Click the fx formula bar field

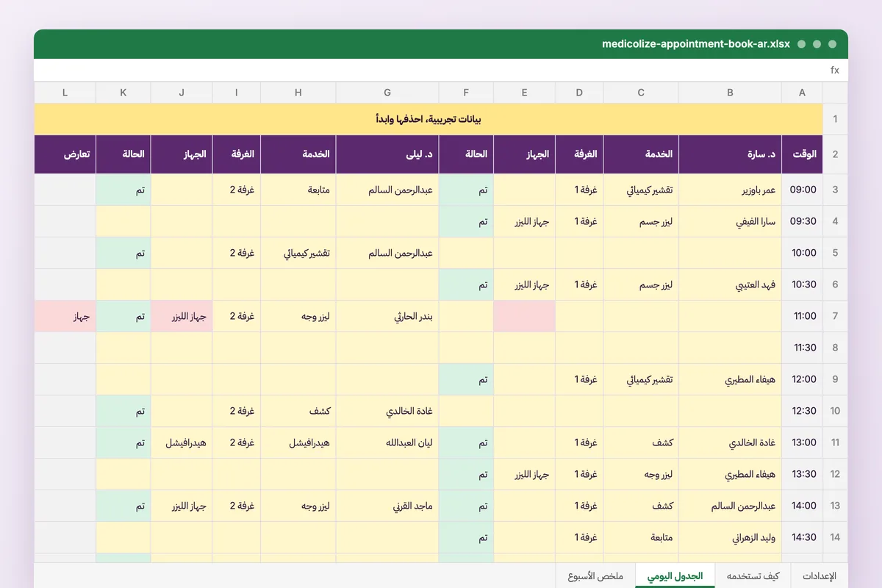coord(441,71)
